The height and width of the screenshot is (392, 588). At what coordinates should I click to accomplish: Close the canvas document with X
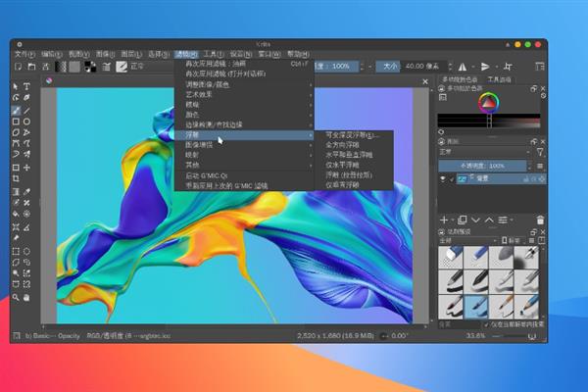click(425, 81)
